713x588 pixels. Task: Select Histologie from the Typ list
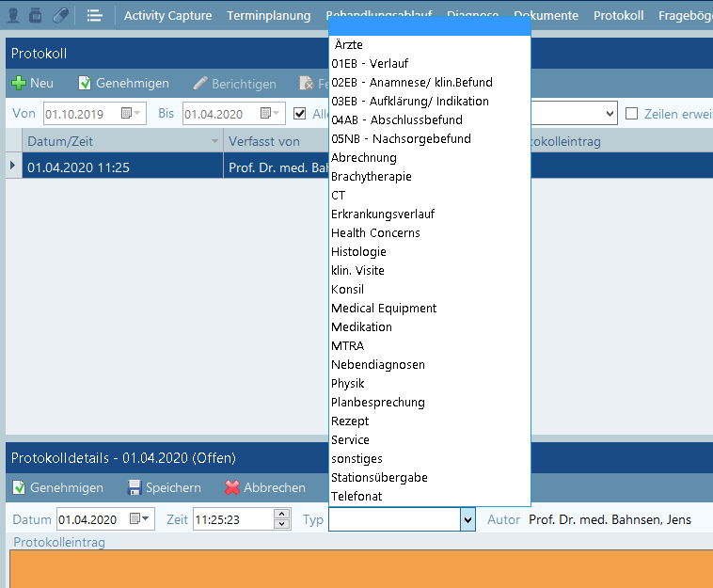point(358,252)
